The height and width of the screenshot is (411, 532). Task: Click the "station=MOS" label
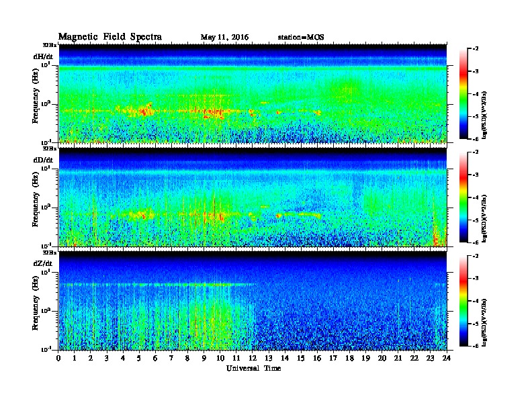point(301,37)
